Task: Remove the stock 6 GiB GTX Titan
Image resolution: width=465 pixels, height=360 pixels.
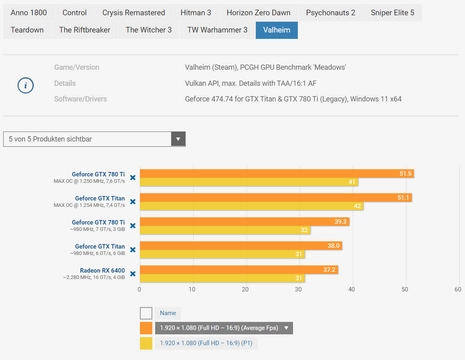Action: [133, 250]
